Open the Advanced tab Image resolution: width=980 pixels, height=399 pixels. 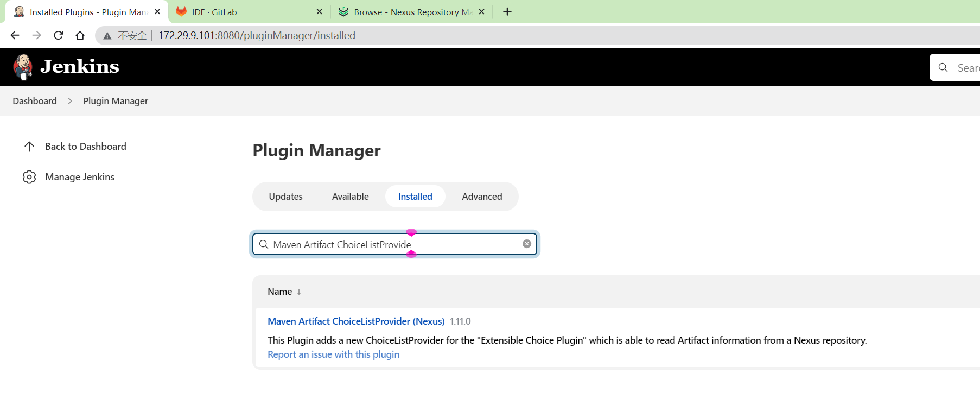482,197
